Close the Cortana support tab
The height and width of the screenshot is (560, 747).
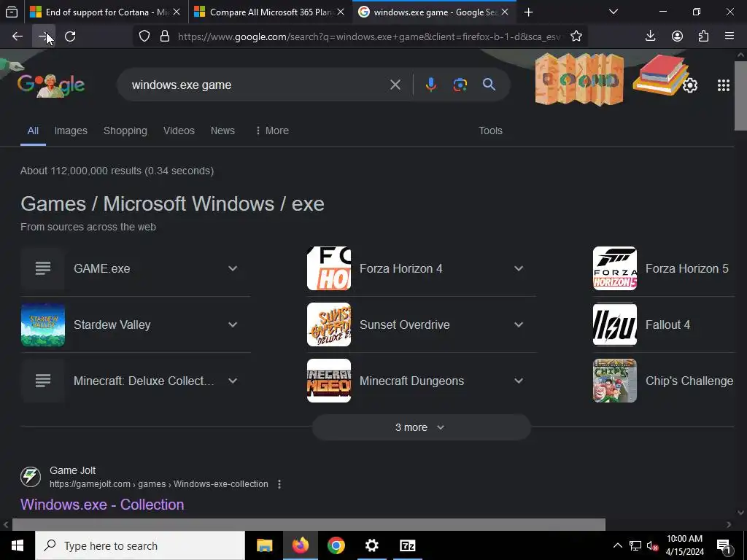coord(177,12)
